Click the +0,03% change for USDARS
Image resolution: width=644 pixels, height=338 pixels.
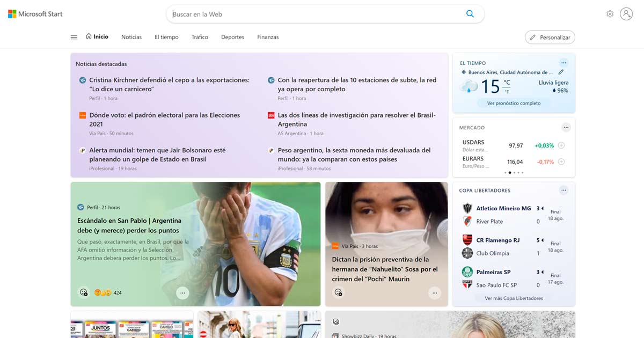(544, 145)
